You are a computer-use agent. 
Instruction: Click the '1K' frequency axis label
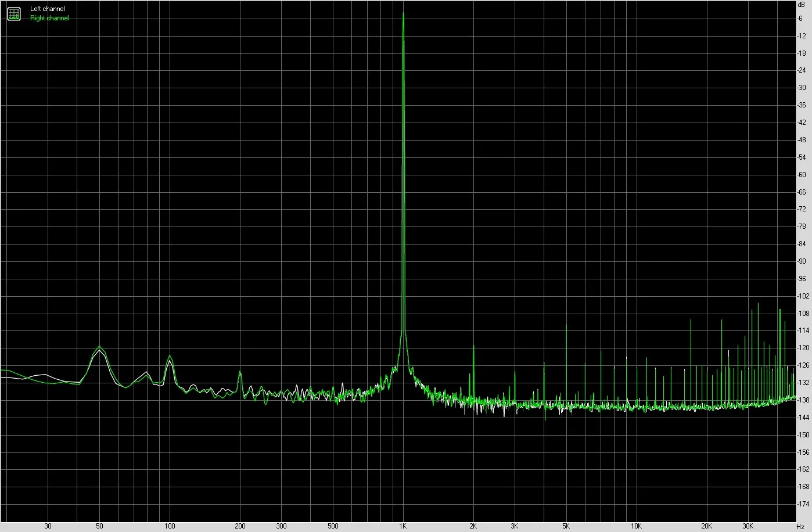(x=403, y=526)
